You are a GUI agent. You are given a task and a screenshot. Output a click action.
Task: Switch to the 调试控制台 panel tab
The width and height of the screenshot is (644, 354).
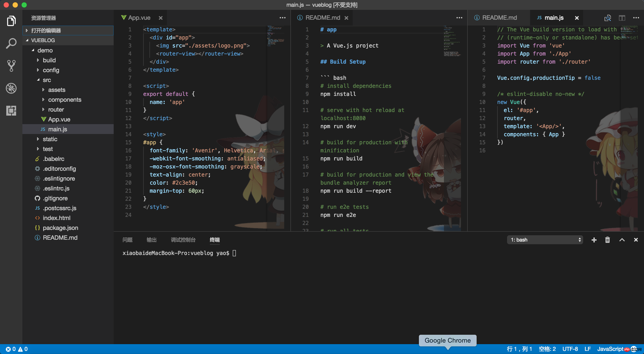(183, 240)
